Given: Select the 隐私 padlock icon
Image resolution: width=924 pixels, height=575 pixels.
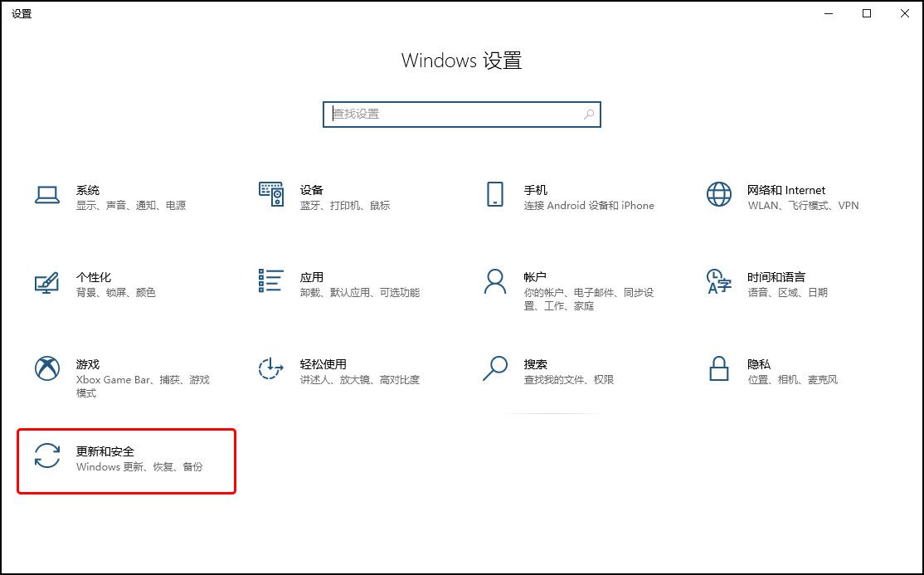Looking at the screenshot, I should [x=719, y=368].
